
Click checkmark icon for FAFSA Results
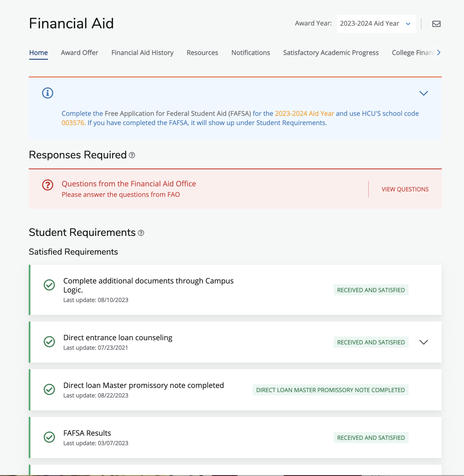point(49,437)
